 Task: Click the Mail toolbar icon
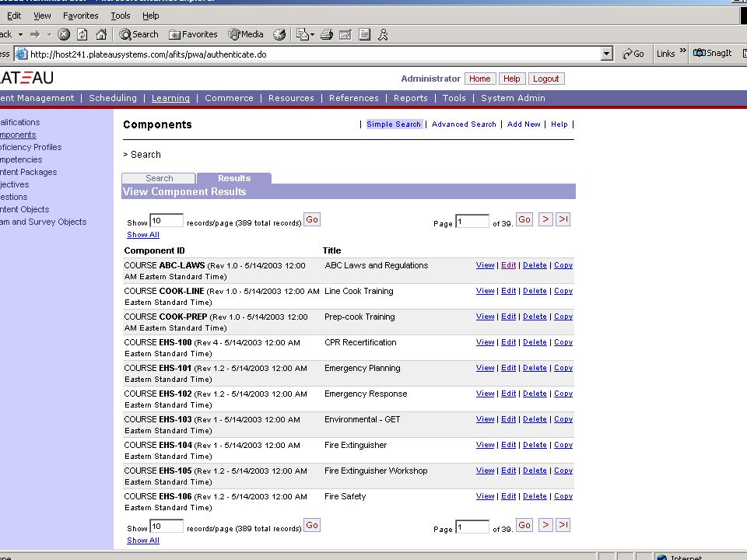point(302,34)
